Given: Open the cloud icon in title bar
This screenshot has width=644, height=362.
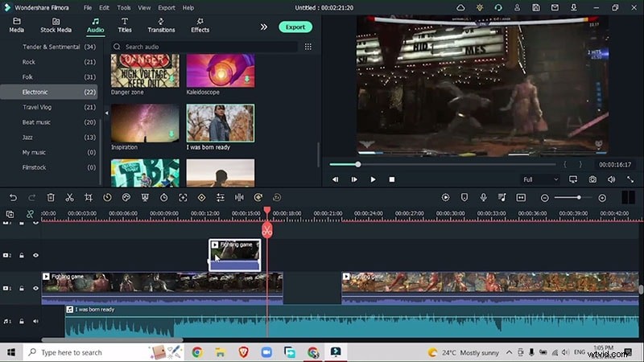Looking at the screenshot, I should 460,8.
